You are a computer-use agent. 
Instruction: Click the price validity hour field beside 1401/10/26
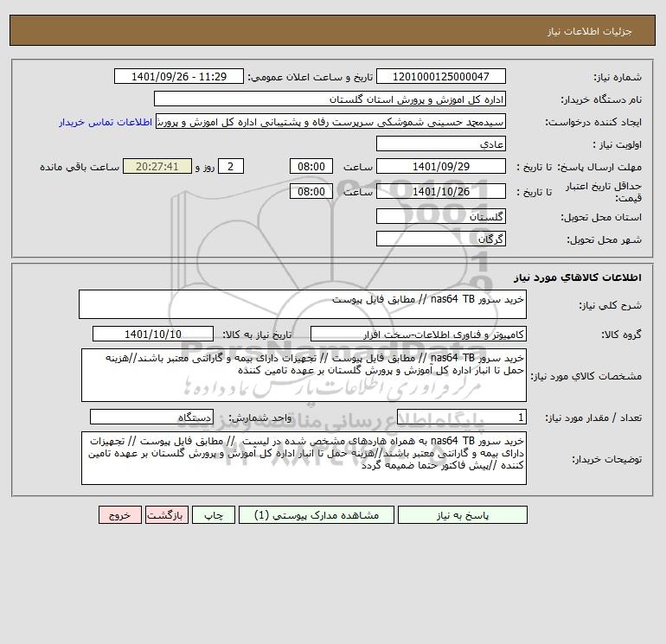pyautogui.click(x=311, y=191)
